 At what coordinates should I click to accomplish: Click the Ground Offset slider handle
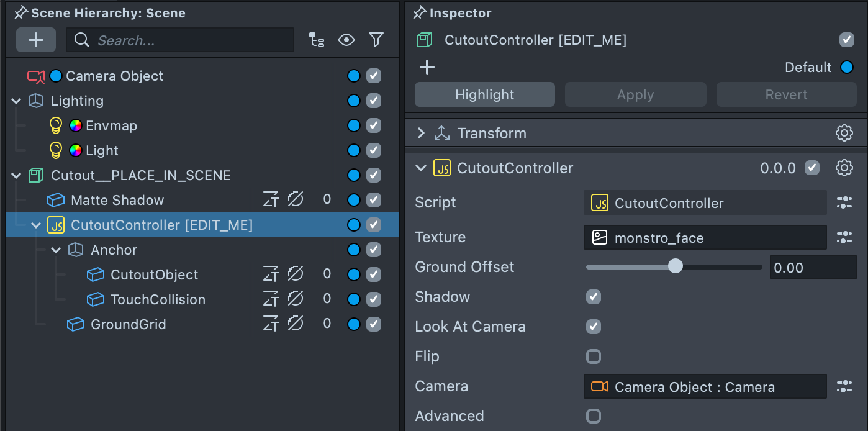pos(675,266)
